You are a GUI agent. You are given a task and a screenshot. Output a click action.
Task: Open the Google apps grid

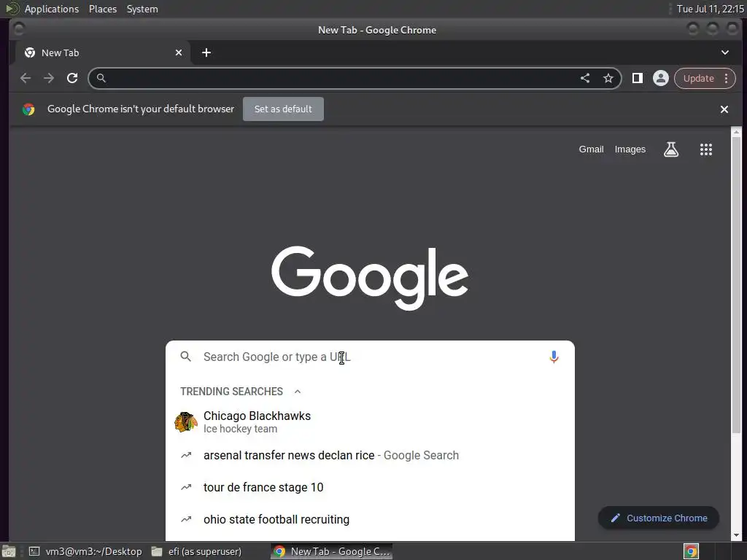click(x=706, y=149)
